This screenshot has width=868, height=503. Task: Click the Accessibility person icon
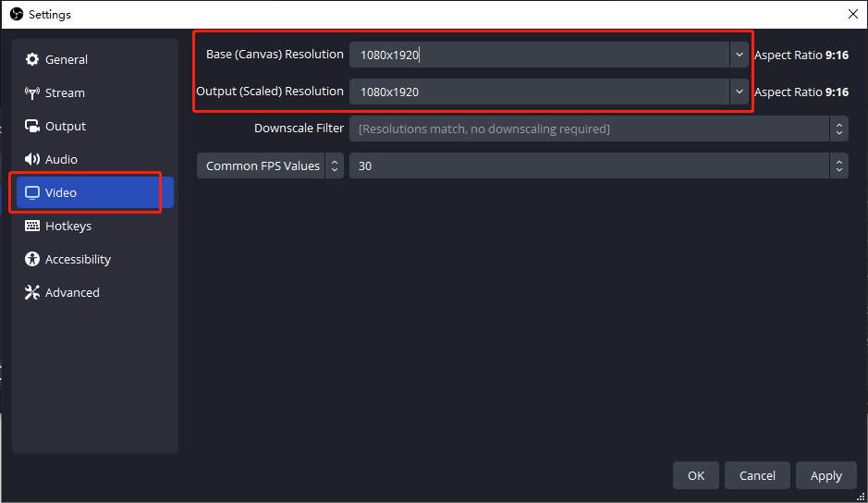tap(32, 259)
